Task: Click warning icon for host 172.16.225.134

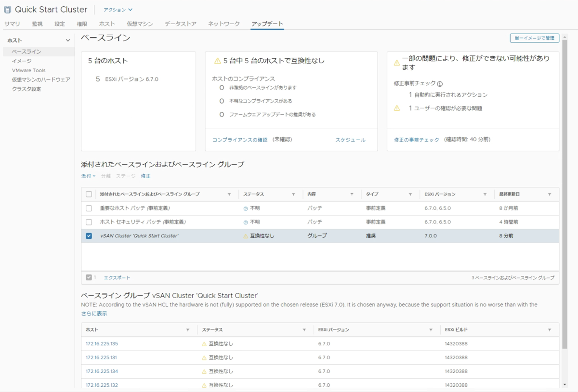Action: 204,371
